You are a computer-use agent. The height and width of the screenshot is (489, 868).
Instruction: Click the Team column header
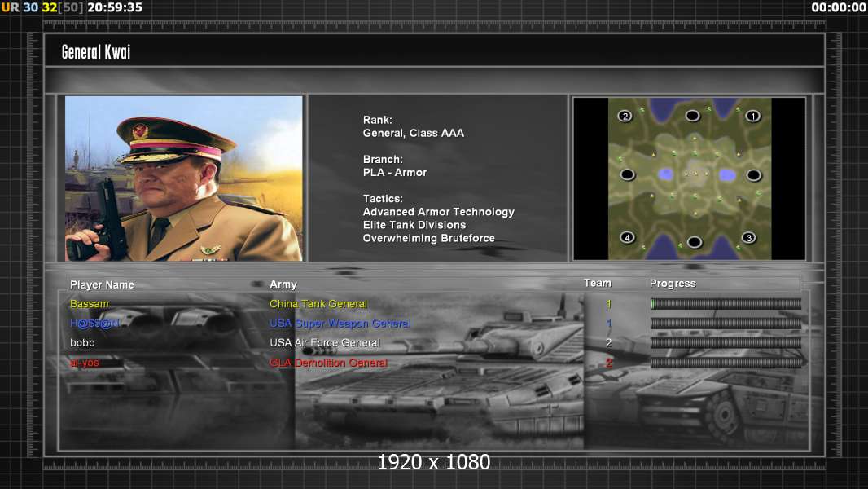[x=598, y=283]
